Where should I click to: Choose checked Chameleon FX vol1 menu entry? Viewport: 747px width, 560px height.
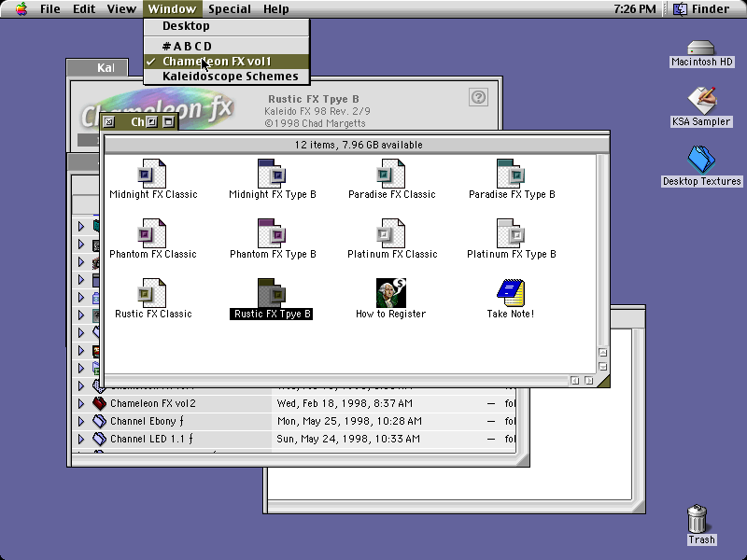click(227, 62)
